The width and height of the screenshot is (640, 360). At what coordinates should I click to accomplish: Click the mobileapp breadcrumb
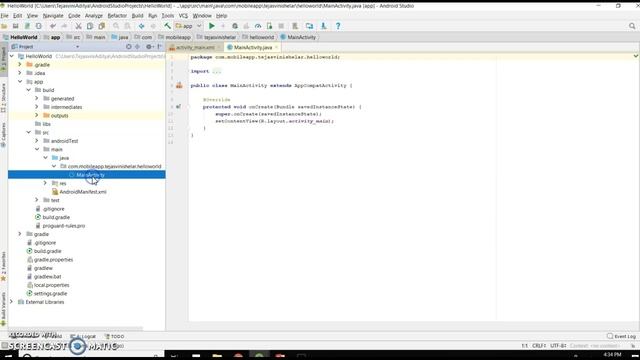coord(174,37)
